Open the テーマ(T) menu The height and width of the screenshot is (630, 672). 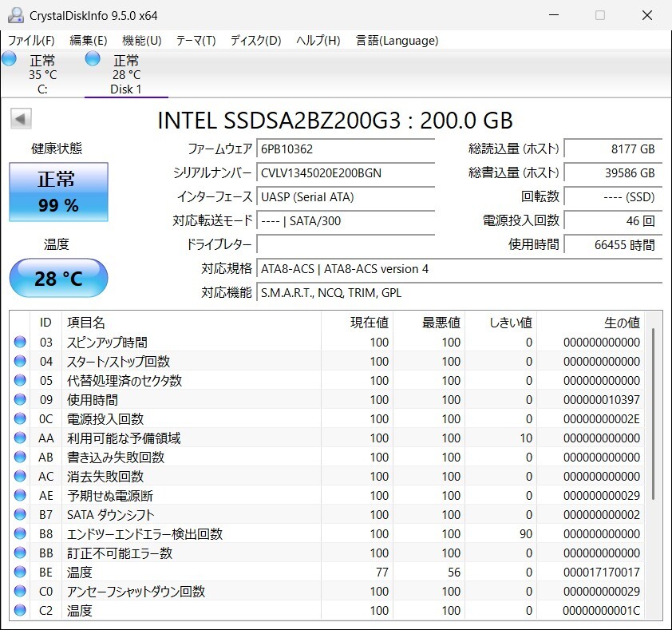[x=196, y=41]
